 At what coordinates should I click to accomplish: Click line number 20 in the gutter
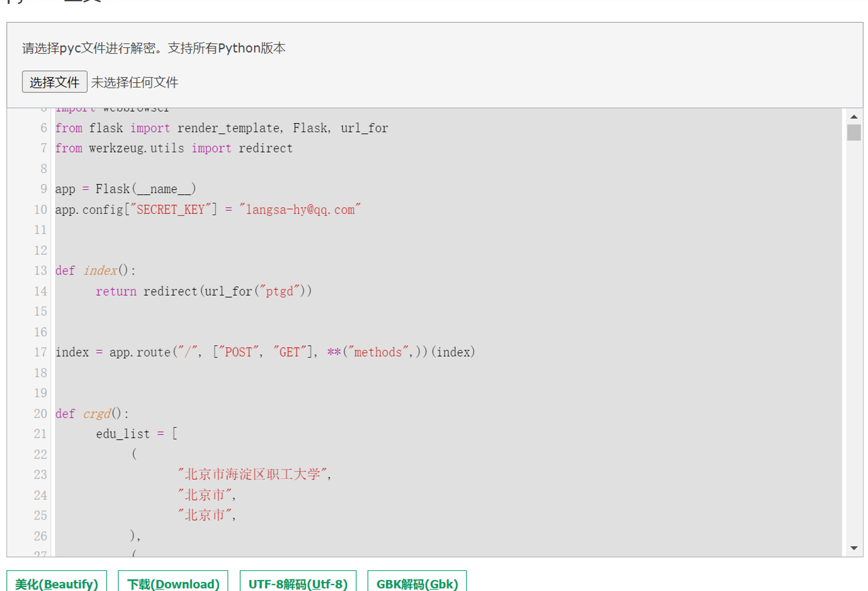[40, 414]
